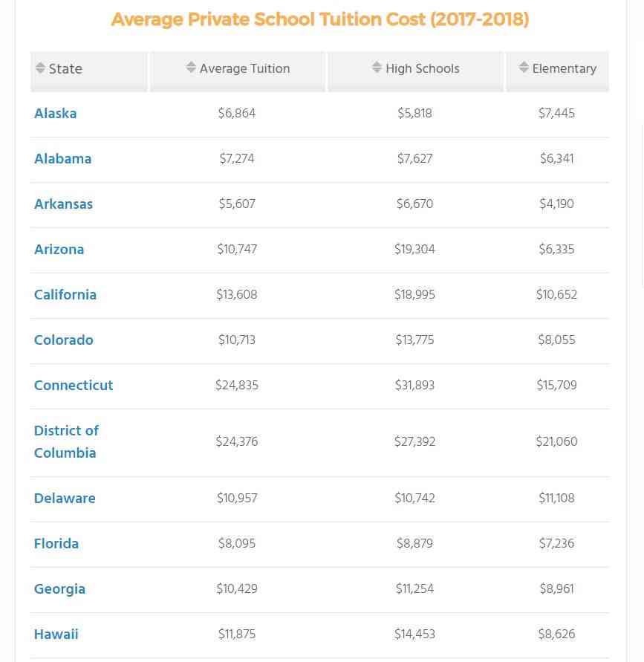Viewport: 644px width, 662px height.
Task: Open the Delaware state link
Action: (x=65, y=499)
